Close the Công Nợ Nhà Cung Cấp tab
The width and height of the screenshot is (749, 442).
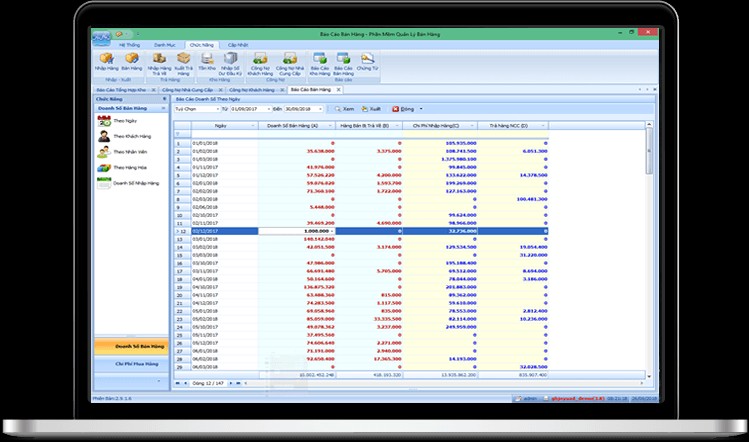point(220,90)
